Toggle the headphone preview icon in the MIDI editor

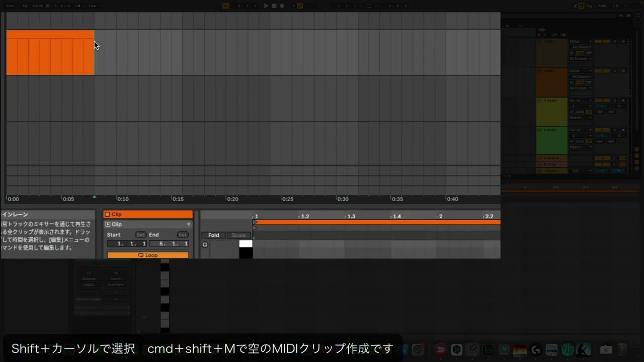205,245
